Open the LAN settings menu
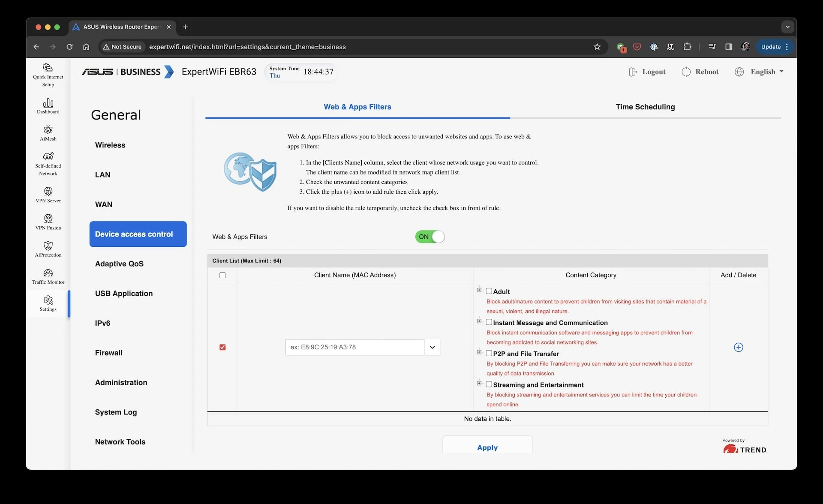The height and width of the screenshot is (504, 823). pos(102,175)
